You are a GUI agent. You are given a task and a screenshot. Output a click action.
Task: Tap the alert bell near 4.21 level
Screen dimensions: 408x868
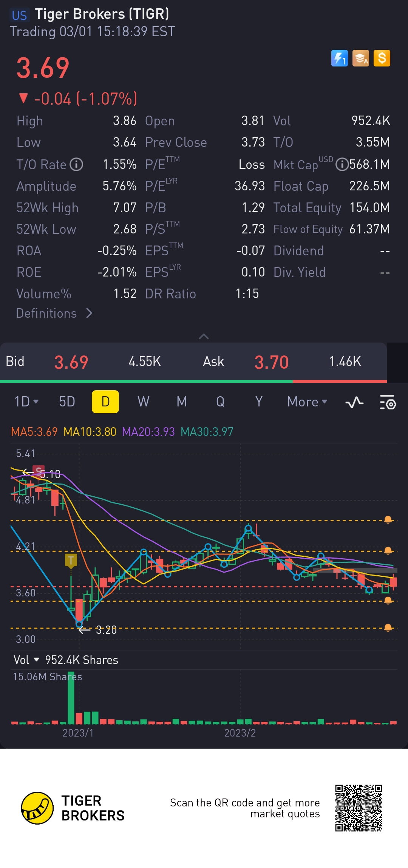pyautogui.click(x=388, y=551)
